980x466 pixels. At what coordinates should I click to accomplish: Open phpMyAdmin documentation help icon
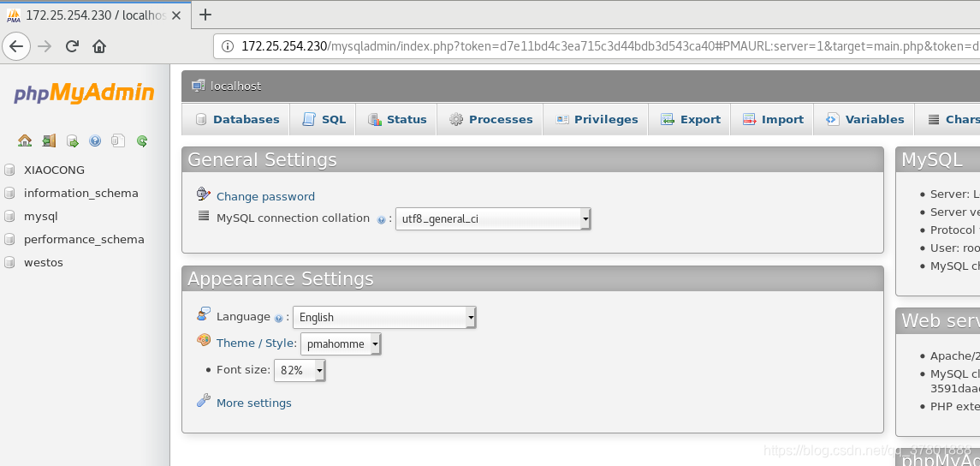pyautogui.click(x=95, y=140)
